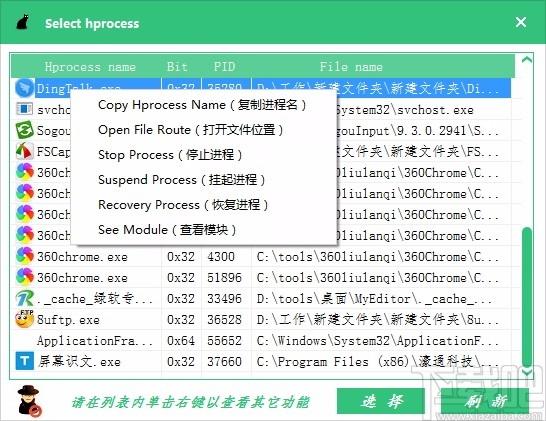This screenshot has height=421, width=546.
Task: Click the 0x32 bit value for 屏幕识文.exe
Action: click(181, 361)
